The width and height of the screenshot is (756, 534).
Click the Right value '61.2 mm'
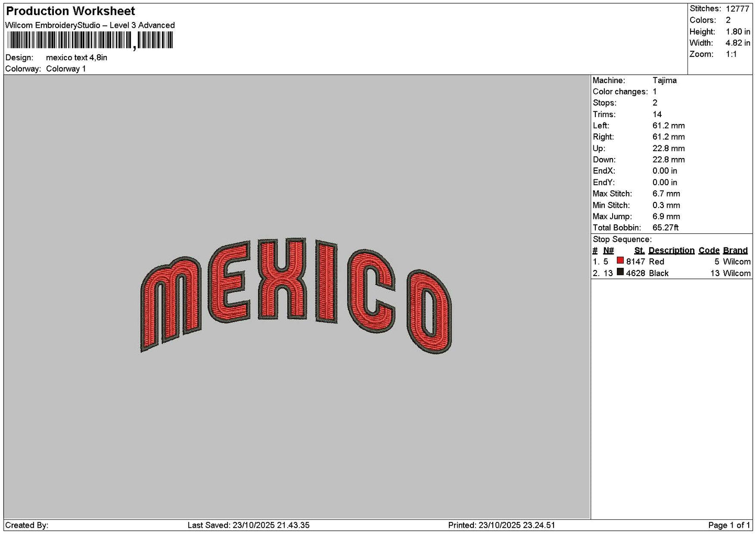[x=669, y=137]
